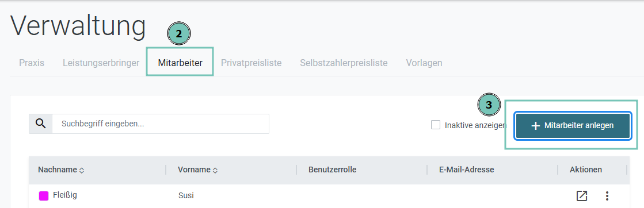The height and width of the screenshot is (208, 644).
Task: Sort by Nachname using sort arrows
Action: click(81, 170)
